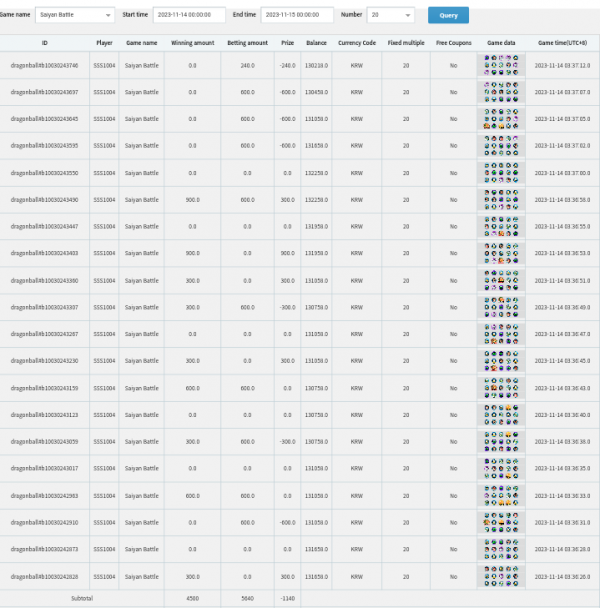Viewport: 600px width, 608px height.
Task: Open game data image for 03:36:45 round
Action: [x=501, y=360]
